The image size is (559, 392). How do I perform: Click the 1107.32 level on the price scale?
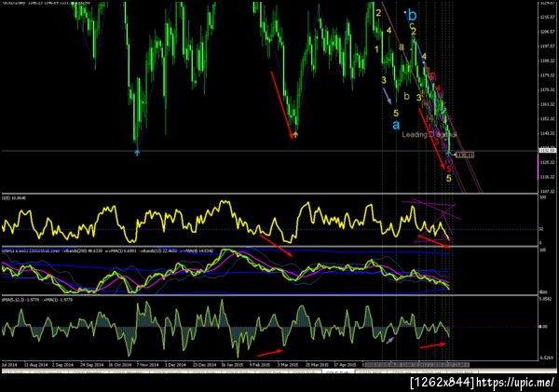tap(547, 192)
